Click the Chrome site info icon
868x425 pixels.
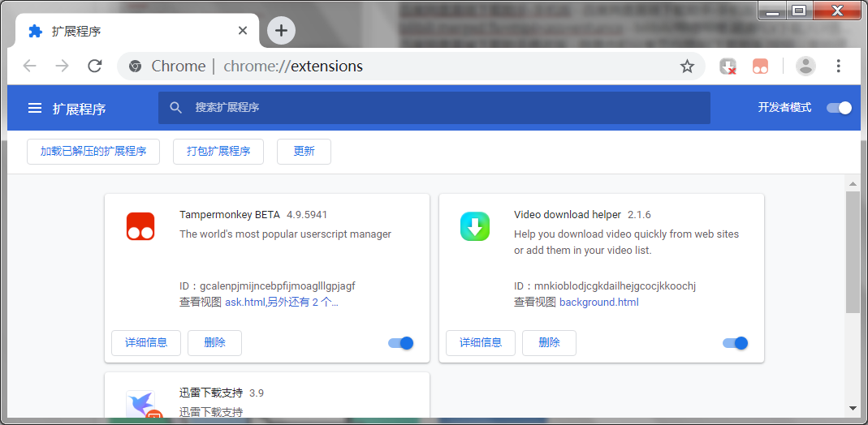click(135, 67)
